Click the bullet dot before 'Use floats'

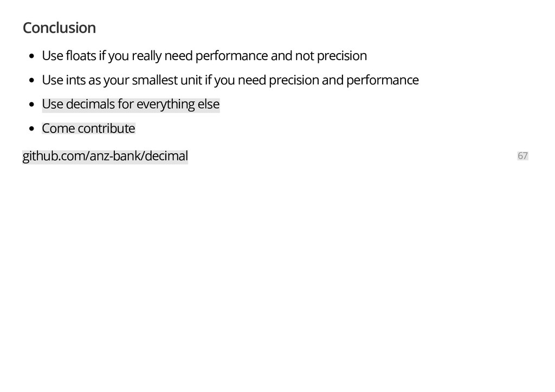coord(32,56)
